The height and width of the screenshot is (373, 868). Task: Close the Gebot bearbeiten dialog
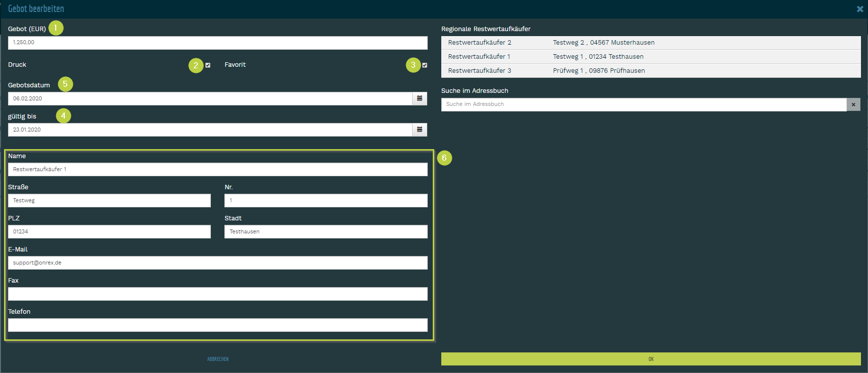pyautogui.click(x=860, y=9)
